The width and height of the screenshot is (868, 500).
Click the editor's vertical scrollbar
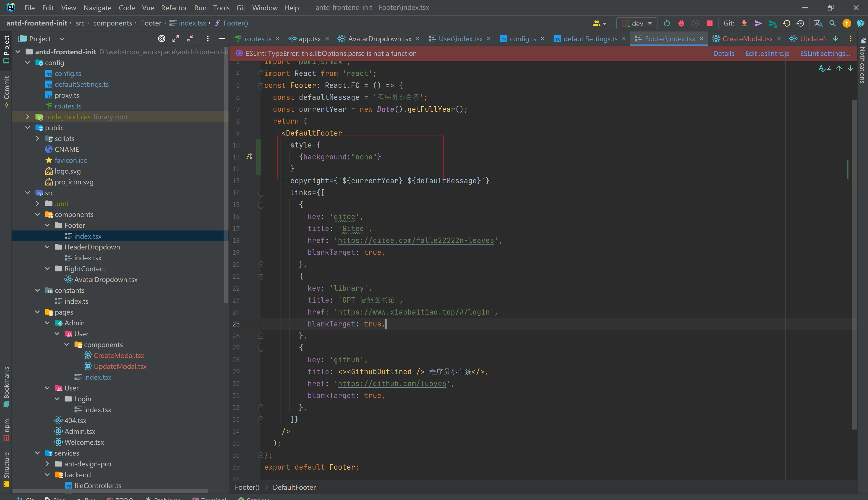tap(854, 264)
